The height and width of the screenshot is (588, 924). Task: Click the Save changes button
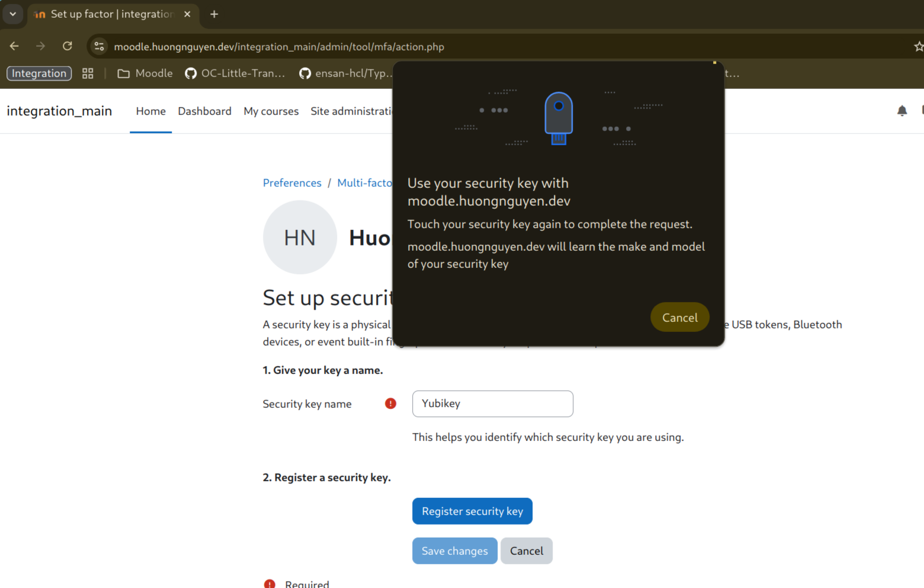tap(454, 551)
